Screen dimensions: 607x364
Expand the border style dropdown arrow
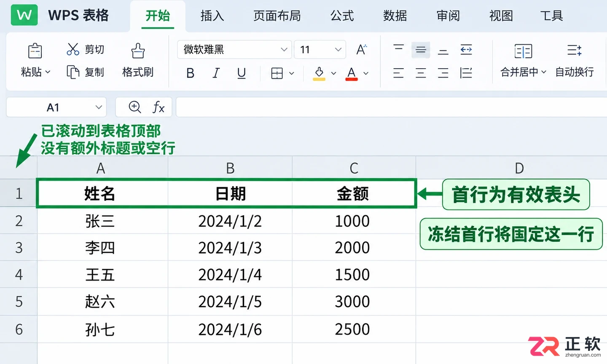tap(291, 73)
